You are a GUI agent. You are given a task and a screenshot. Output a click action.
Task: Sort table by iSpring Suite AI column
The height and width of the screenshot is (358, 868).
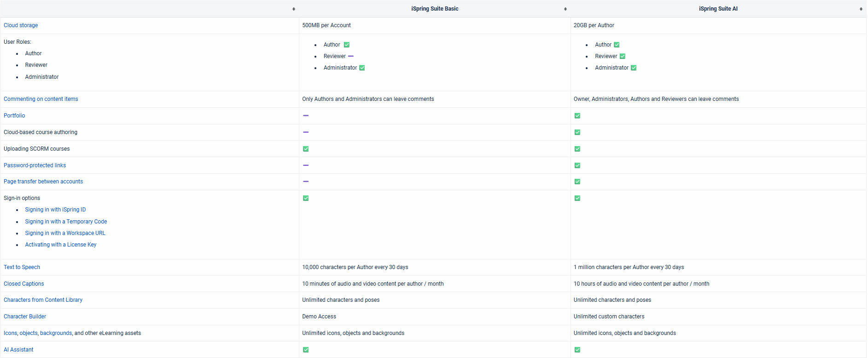tap(861, 9)
